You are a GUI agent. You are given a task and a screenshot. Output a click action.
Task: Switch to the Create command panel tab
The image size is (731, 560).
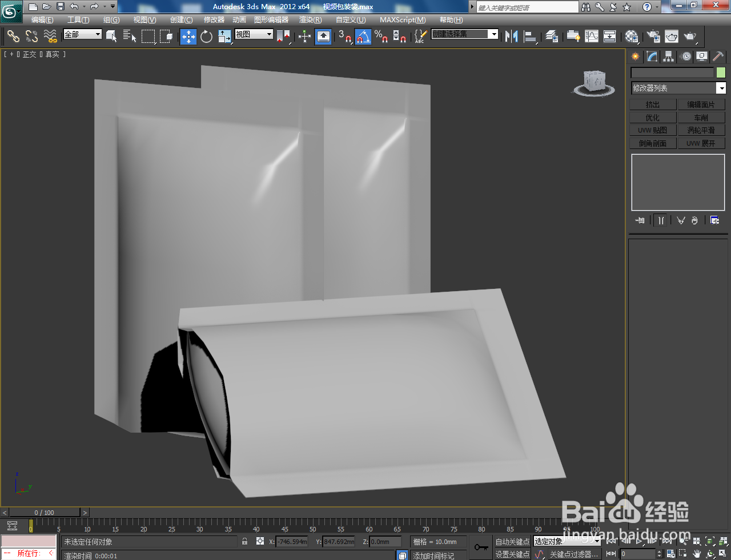[x=636, y=57]
